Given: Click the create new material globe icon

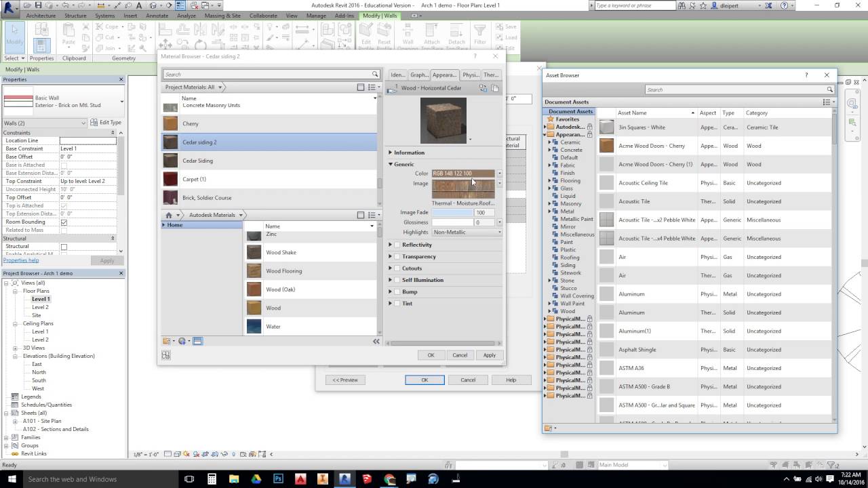Looking at the screenshot, I should click(x=182, y=341).
